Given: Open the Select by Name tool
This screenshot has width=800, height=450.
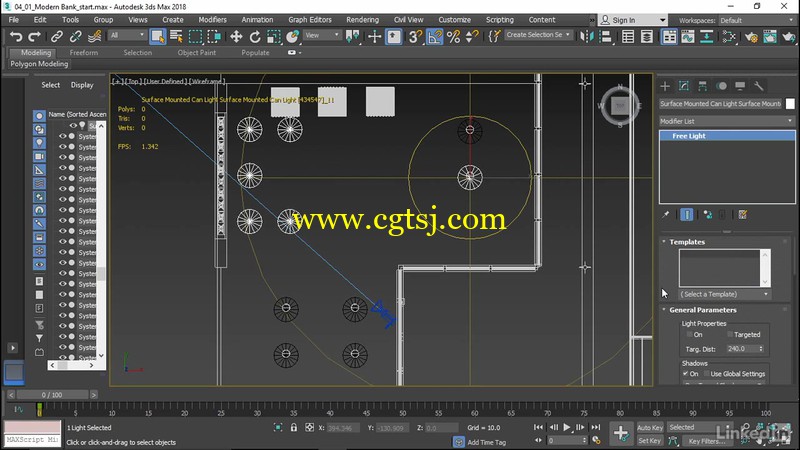Looking at the screenshot, I should click(176, 37).
